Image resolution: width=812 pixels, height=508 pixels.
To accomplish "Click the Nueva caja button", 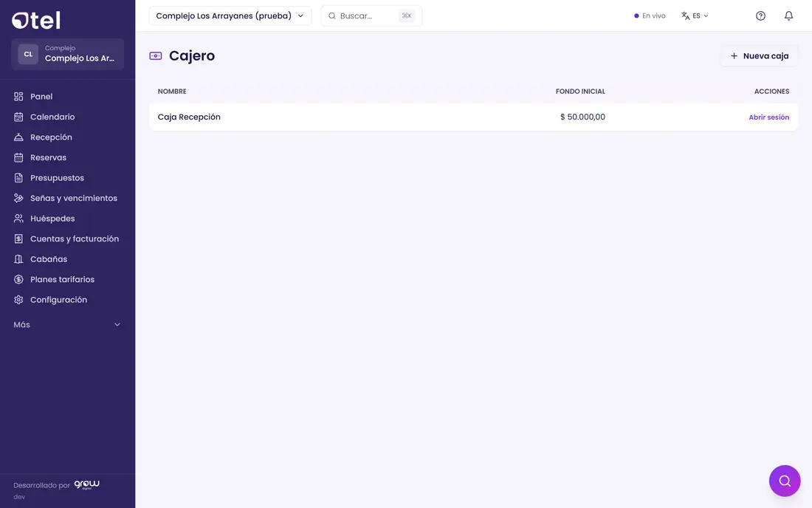I will click(759, 56).
